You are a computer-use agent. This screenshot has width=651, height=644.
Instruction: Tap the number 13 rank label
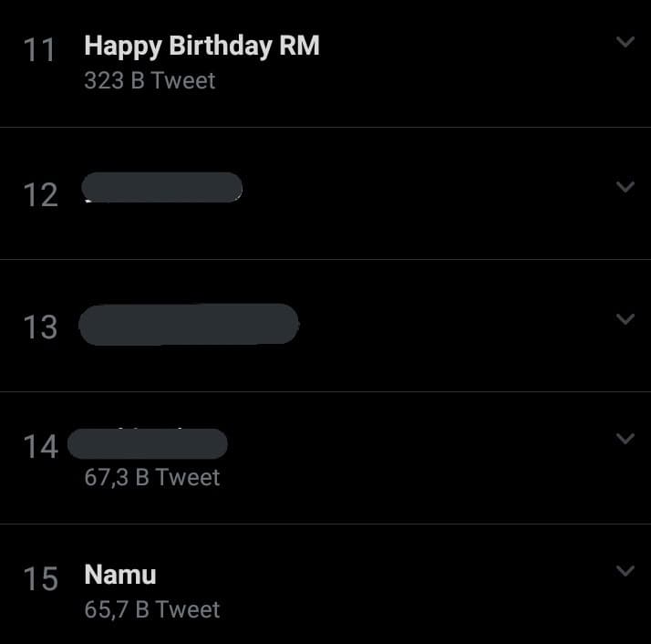[40, 327]
